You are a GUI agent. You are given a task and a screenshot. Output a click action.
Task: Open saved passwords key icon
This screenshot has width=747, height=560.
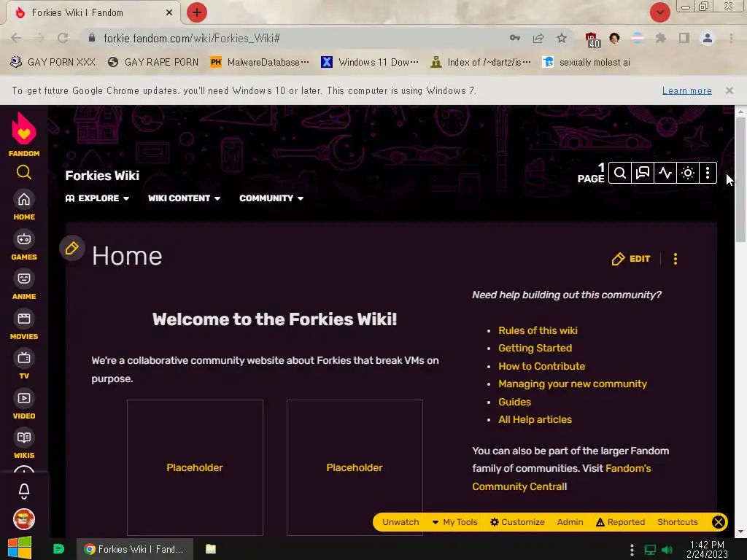[515, 38]
